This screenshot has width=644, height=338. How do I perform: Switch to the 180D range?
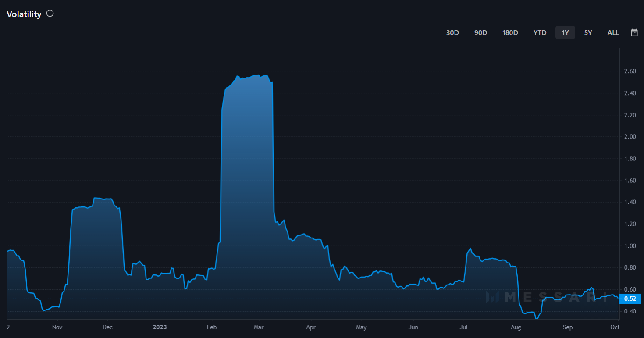tap(510, 33)
